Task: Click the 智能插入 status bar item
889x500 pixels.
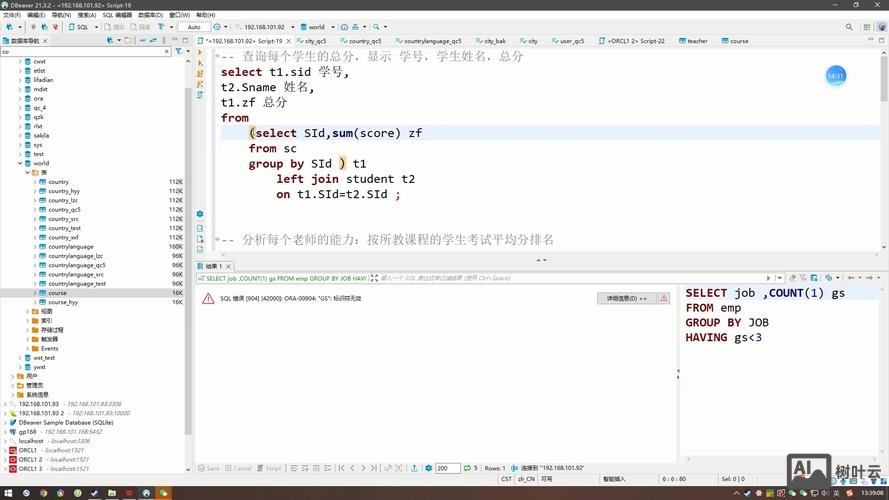Action: click(614, 479)
